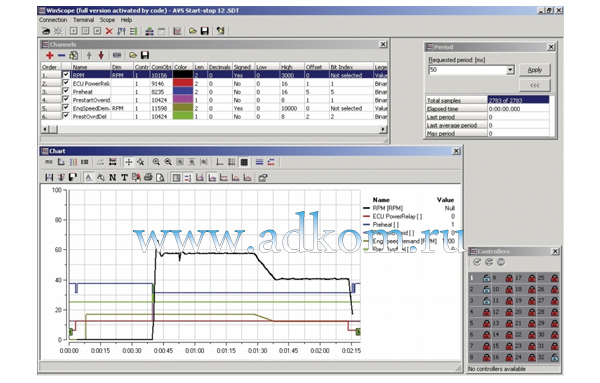600x383 pixels.
Task: Click 'Preheat [ ]' in chart legend
Action: point(386,225)
